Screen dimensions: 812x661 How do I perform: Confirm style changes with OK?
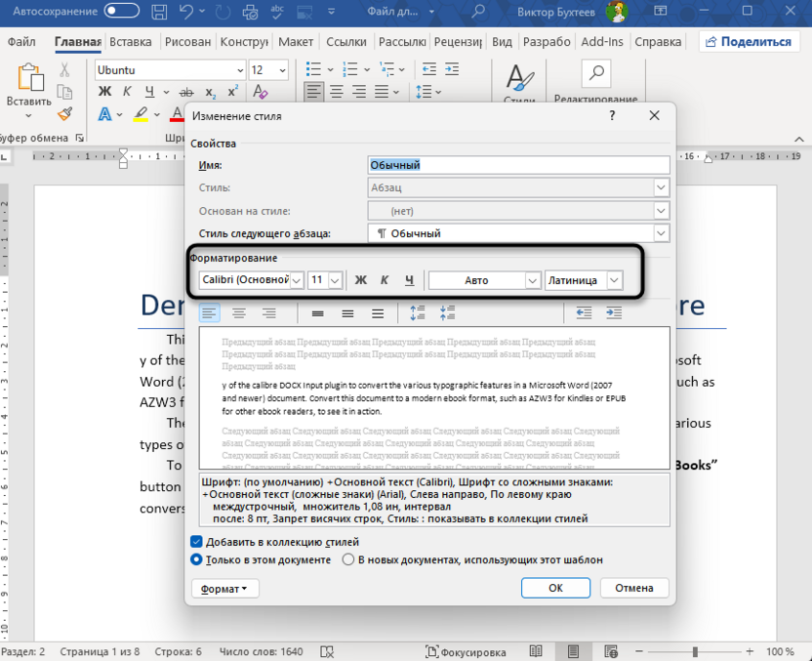555,588
